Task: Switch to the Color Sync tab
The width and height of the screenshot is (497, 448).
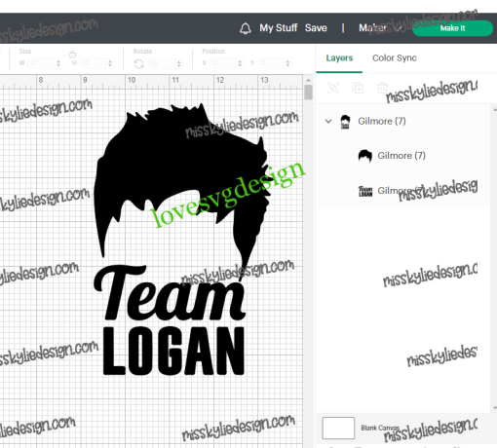Action: [x=395, y=58]
